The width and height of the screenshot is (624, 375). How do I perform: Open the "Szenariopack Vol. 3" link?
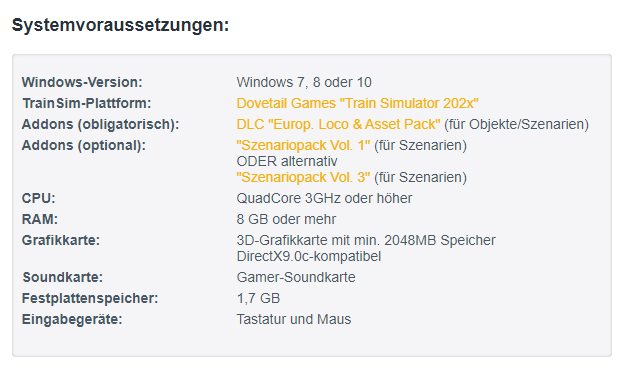[303, 177]
